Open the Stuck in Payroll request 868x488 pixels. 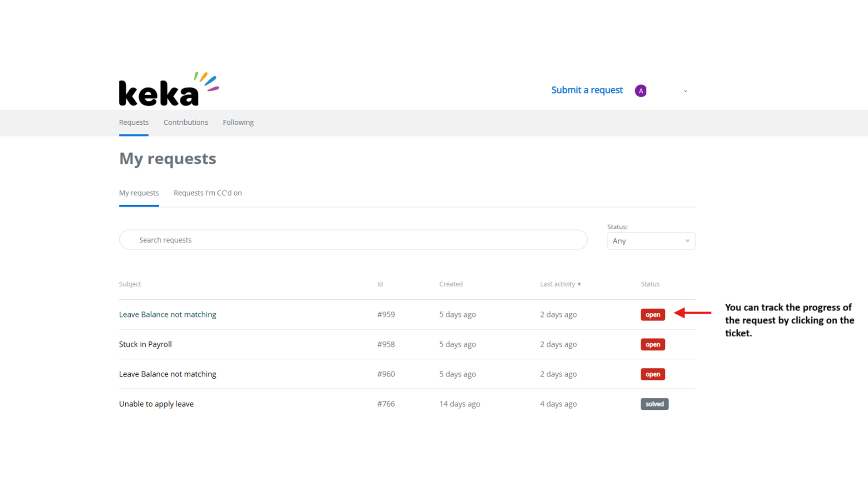click(145, 344)
